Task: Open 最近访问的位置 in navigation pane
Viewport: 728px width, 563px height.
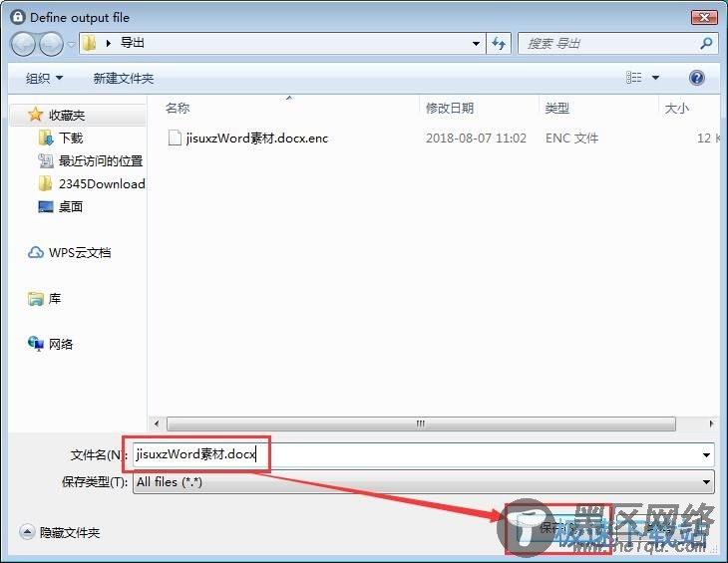Action: 101,160
